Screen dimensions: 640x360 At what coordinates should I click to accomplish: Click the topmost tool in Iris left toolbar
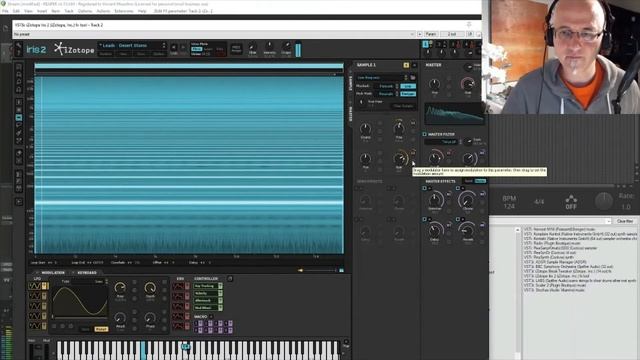click(19, 67)
